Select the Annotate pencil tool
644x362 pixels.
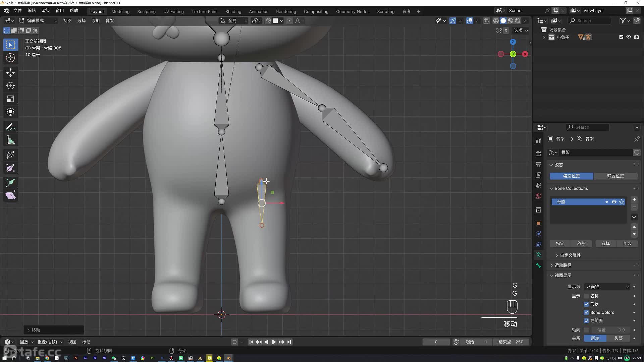tap(10, 127)
